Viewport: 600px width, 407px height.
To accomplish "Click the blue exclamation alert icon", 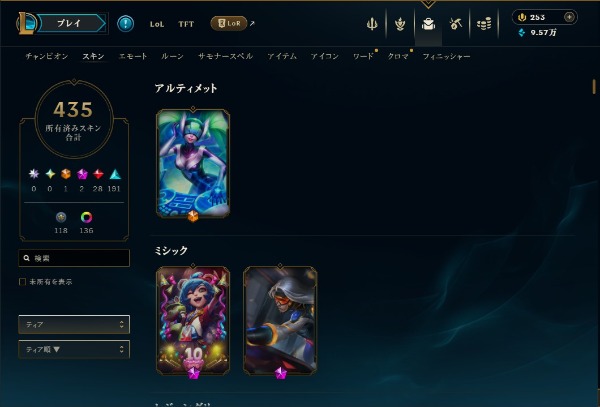I will tap(126, 24).
